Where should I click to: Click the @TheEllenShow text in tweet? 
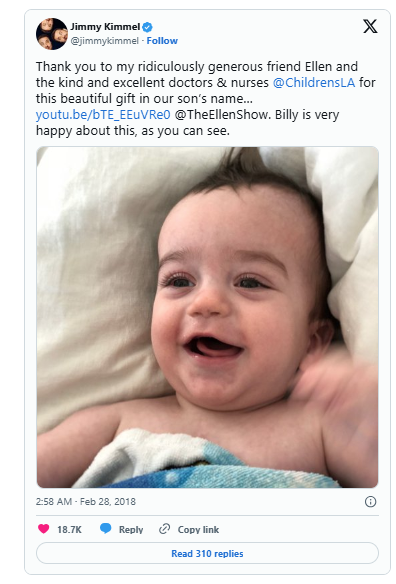221,114
